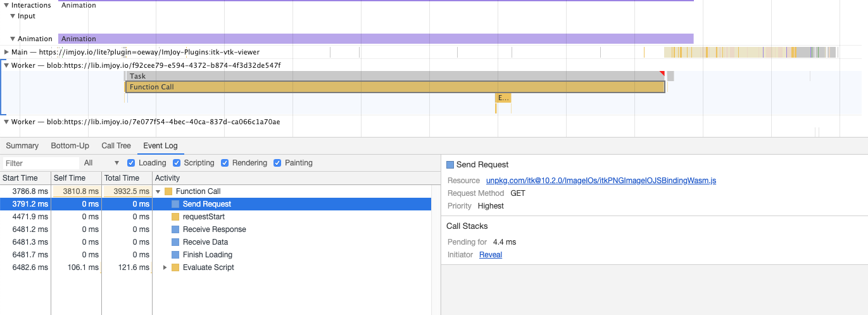Expand the Evaluate Script tree row
868x315 pixels.
(x=165, y=267)
